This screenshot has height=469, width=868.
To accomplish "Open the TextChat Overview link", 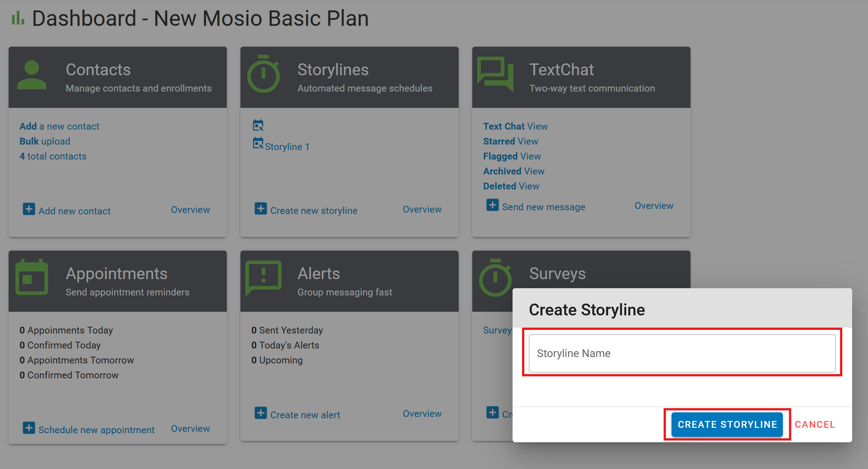I will tap(654, 206).
